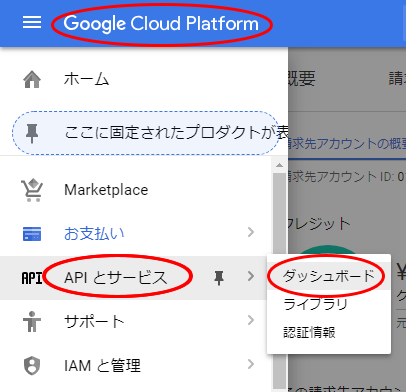The height and width of the screenshot is (392, 406).
Task: Click 請求先アカウントの概要 tab in background page
Action: coord(347,143)
